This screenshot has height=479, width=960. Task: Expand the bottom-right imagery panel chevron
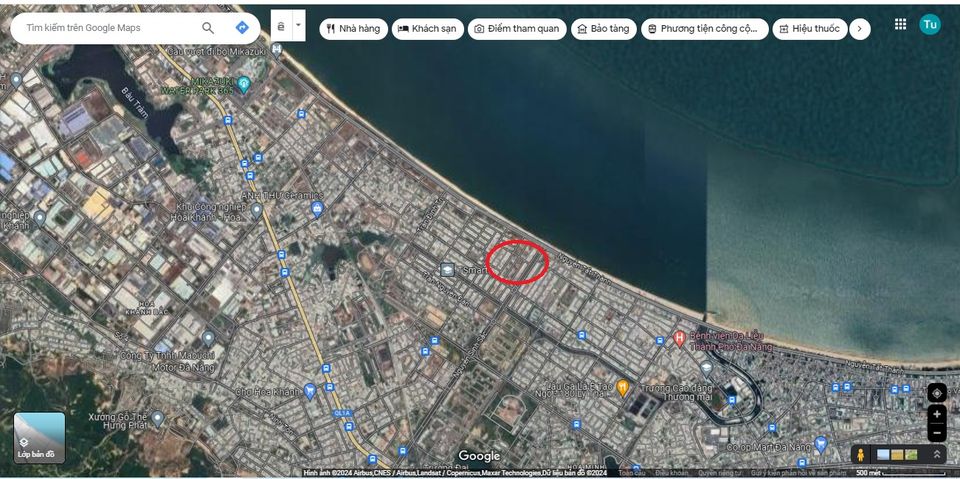coord(937,455)
